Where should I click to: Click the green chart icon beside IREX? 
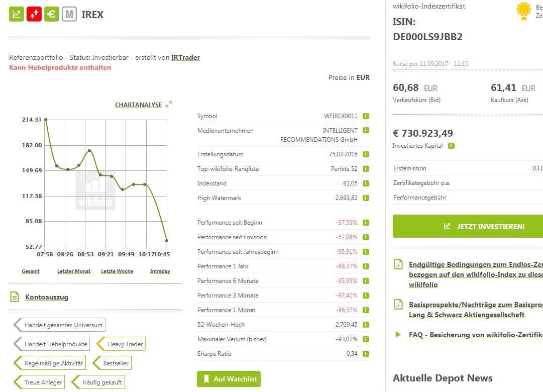[x=17, y=14]
